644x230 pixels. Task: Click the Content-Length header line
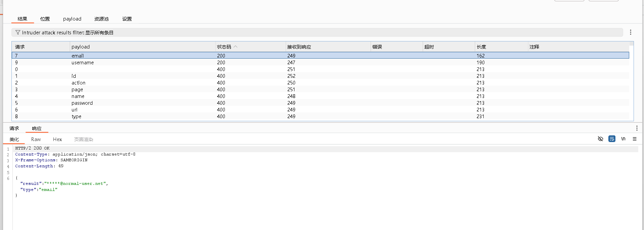39,166
